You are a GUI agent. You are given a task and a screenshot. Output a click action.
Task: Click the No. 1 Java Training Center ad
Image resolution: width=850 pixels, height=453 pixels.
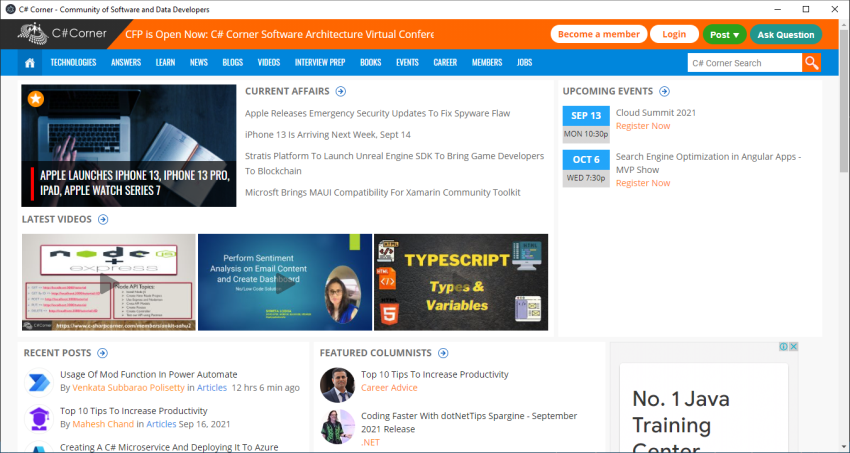pos(704,408)
